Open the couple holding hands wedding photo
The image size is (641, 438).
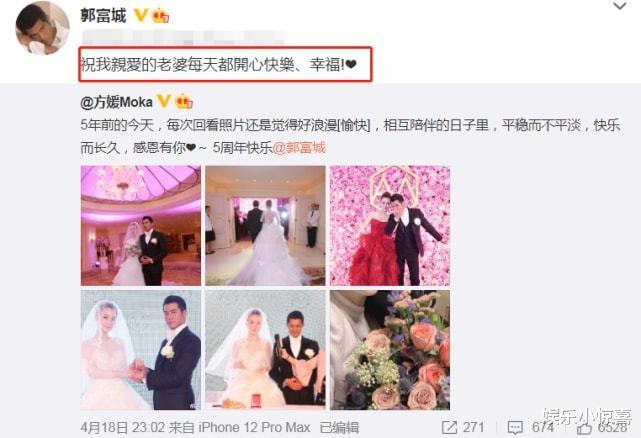pyautogui.click(x=141, y=350)
